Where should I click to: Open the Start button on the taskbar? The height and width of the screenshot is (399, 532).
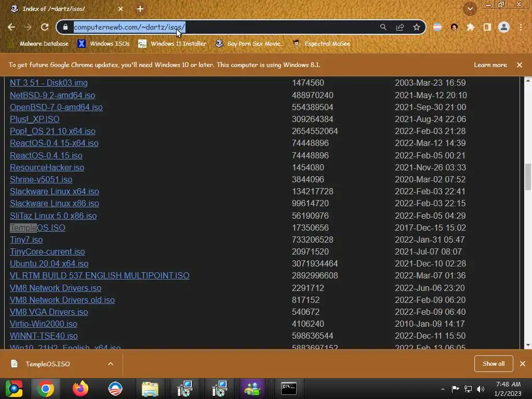pyautogui.click(x=14, y=389)
